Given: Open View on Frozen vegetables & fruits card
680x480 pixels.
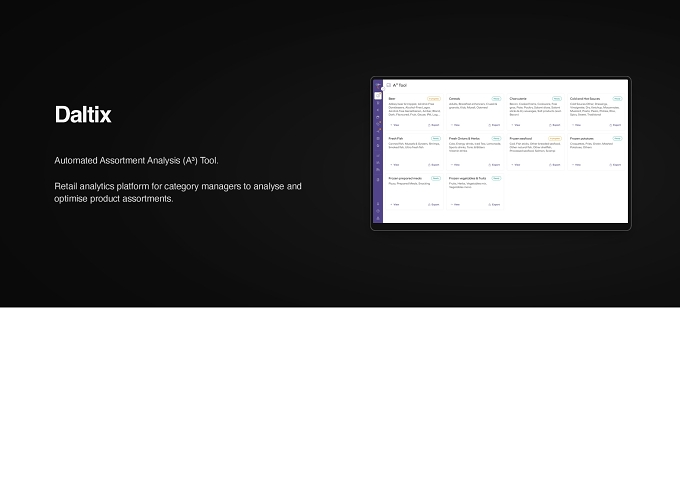Looking at the screenshot, I should pos(455,205).
